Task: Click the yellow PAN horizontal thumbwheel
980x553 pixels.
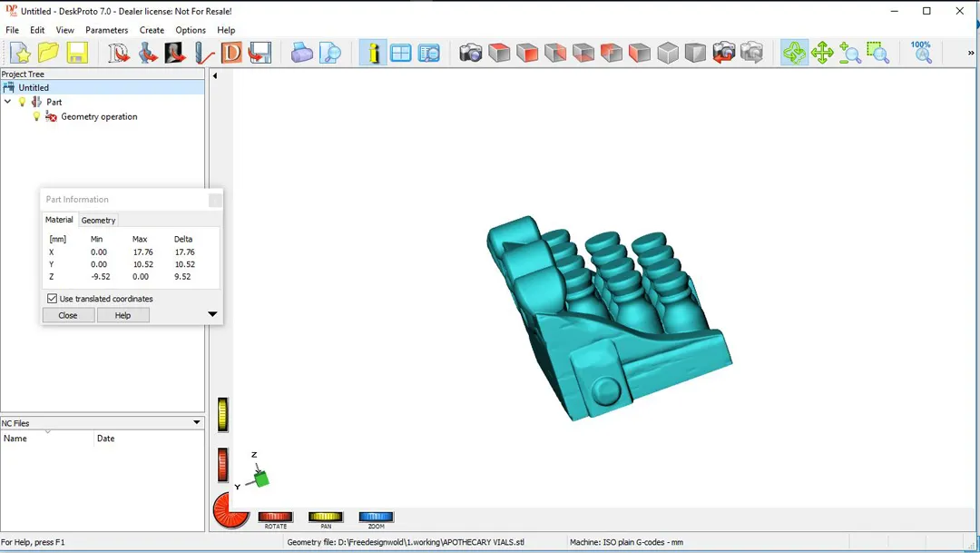Action: (326, 517)
